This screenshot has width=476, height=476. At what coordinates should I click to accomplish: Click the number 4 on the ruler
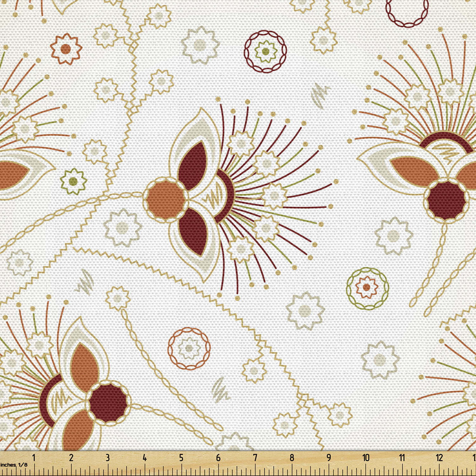[145, 458]
